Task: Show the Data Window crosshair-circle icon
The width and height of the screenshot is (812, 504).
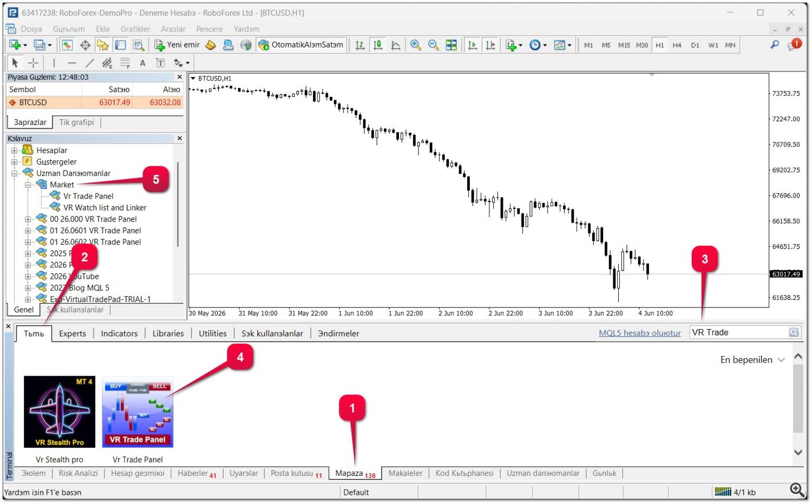Action: click(85, 45)
